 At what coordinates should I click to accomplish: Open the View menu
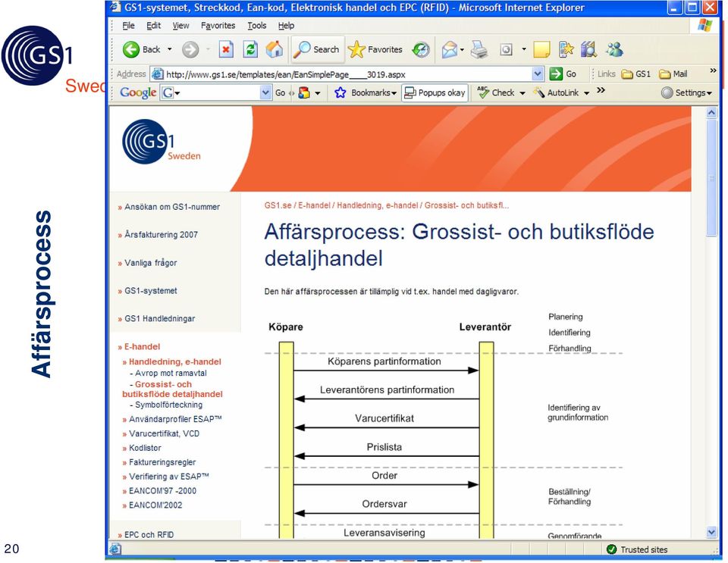[x=180, y=26]
